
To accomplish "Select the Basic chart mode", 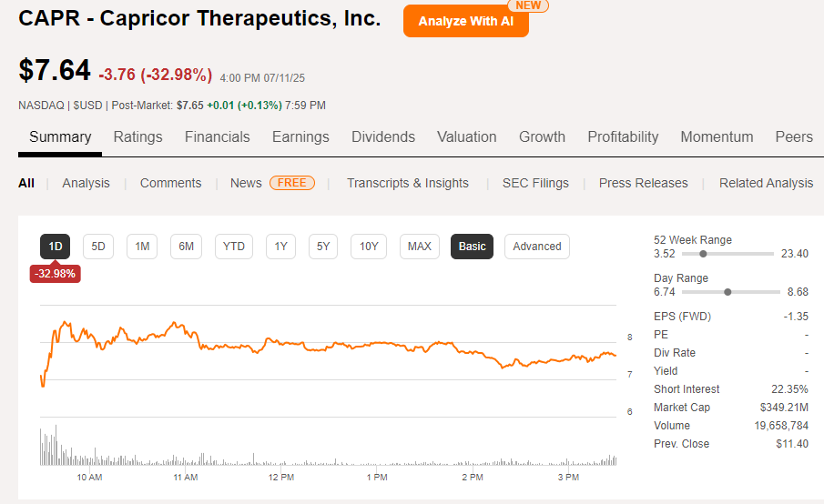I will click(x=472, y=247).
